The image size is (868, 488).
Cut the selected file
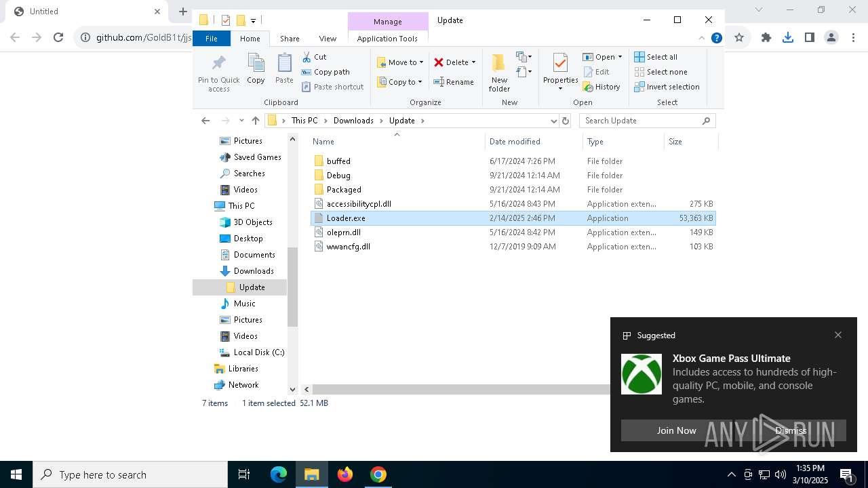(314, 57)
